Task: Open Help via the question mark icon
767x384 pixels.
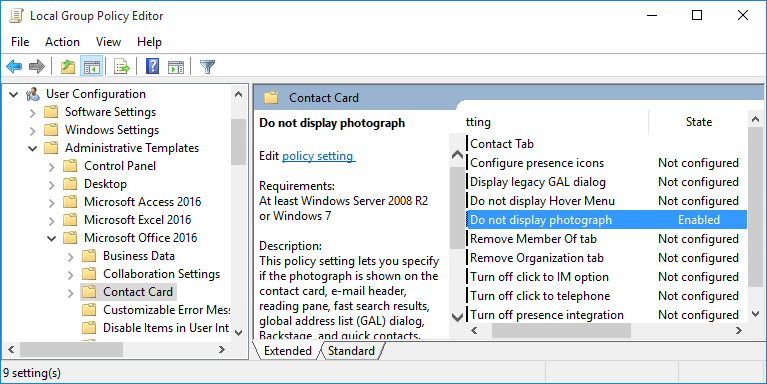Action: pos(153,67)
